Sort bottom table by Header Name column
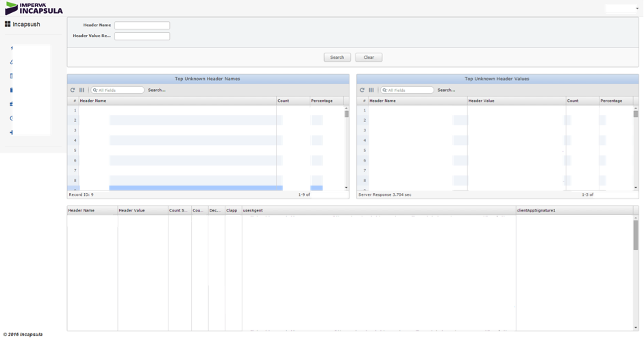The height and width of the screenshot is (341, 644). [92, 210]
